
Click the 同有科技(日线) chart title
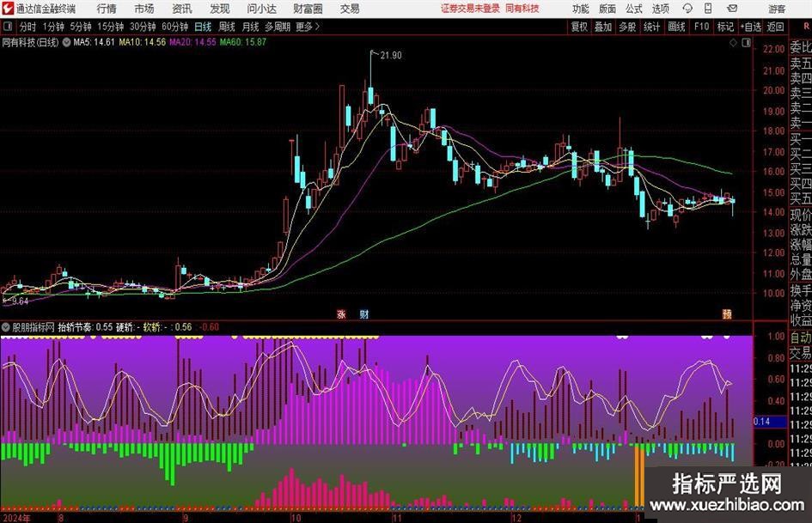[x=31, y=42]
